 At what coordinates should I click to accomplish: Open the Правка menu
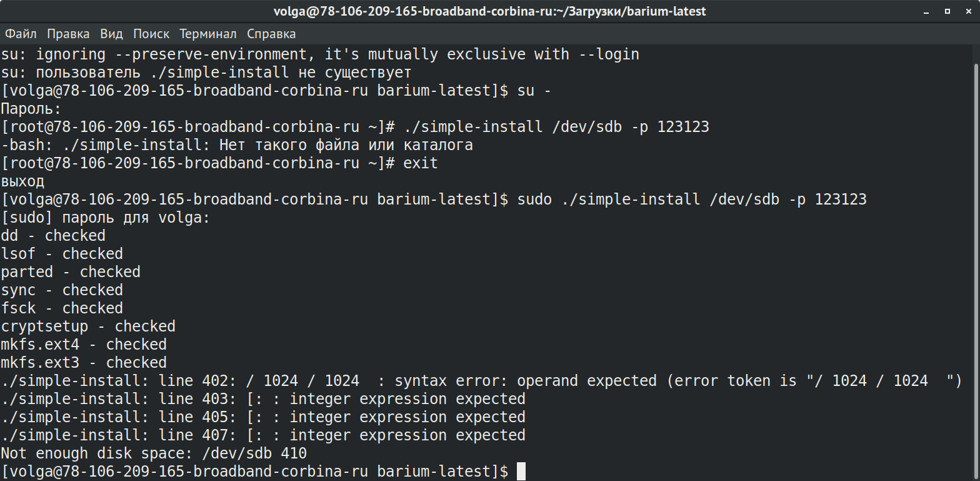pyautogui.click(x=68, y=34)
